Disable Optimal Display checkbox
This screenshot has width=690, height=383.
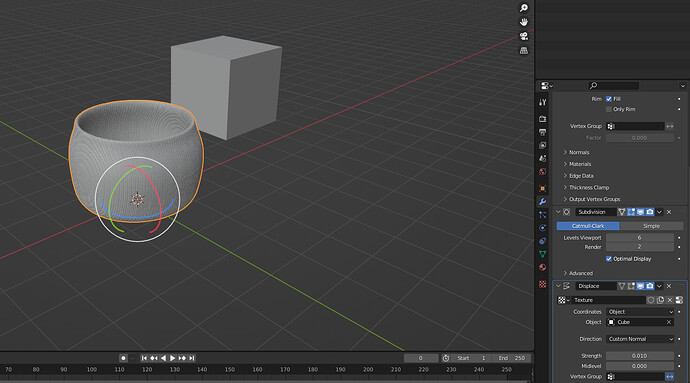tap(609, 259)
